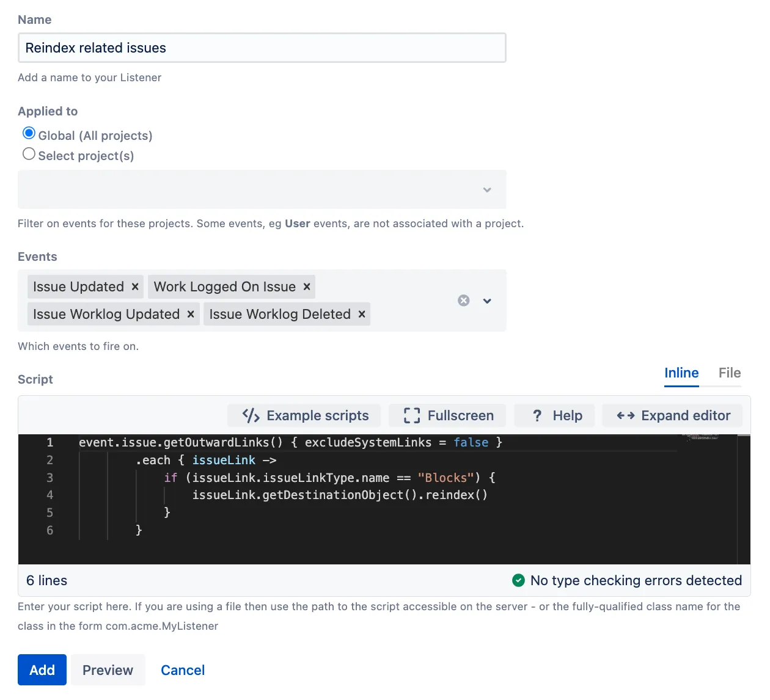Open Example scripts
This screenshot has height=700, width=770.
click(304, 416)
